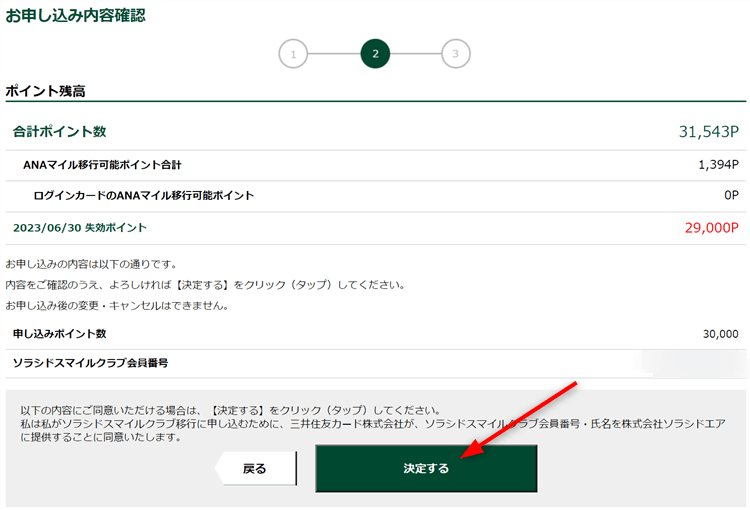
Task: Click the step 3 circle indicator
Action: tap(455, 54)
